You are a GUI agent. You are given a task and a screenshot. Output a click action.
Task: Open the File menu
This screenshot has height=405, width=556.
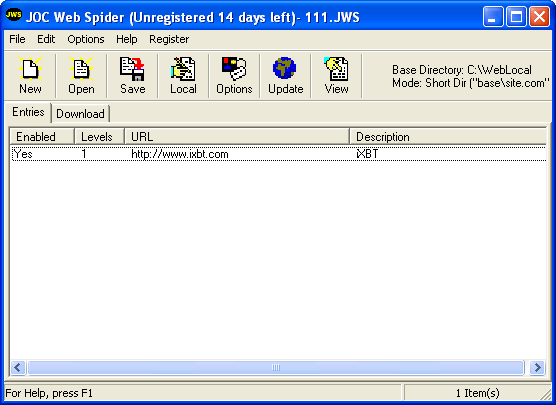17,39
